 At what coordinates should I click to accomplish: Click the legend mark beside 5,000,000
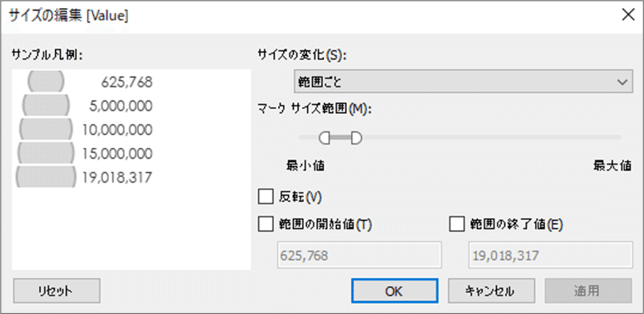point(45,105)
